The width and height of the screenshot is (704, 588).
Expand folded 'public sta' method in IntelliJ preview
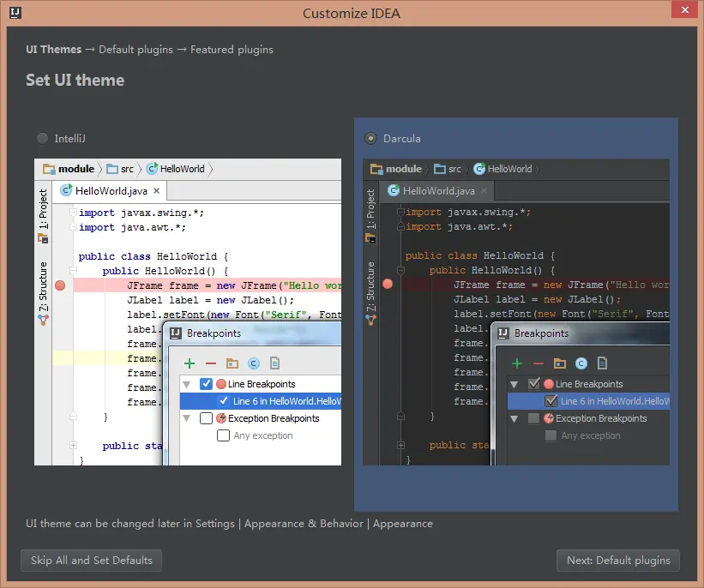coord(73,446)
